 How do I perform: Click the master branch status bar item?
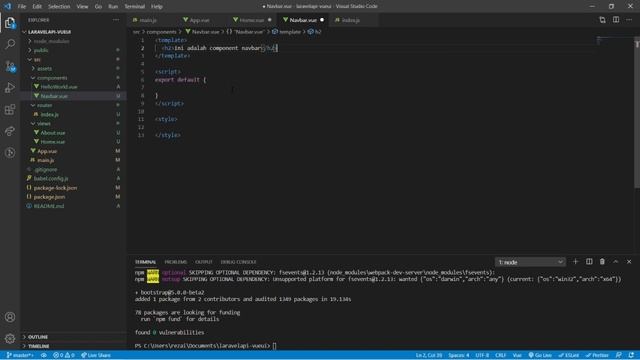pyautogui.click(x=20, y=355)
